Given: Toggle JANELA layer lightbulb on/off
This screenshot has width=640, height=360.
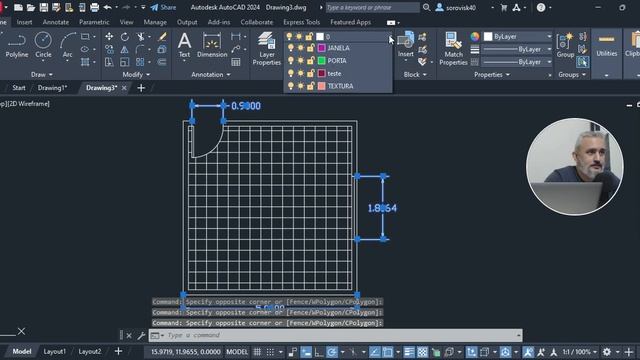Looking at the screenshot, I should pos(291,48).
